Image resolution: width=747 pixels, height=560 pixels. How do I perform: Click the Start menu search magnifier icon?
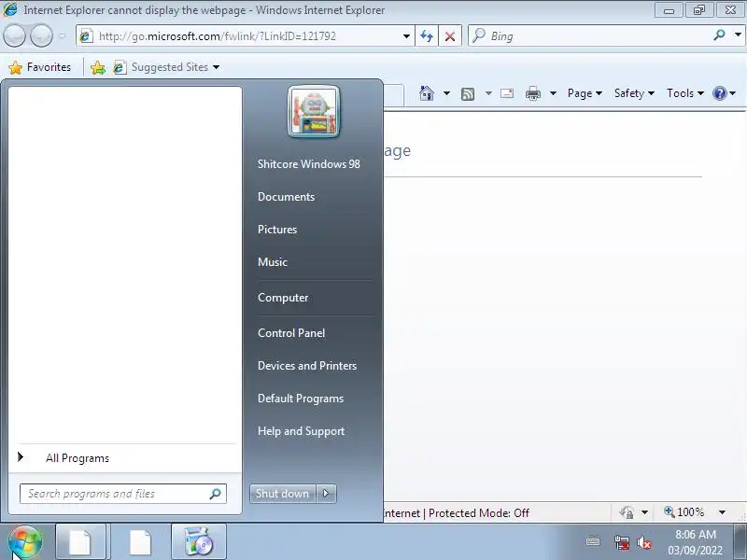pyautogui.click(x=216, y=494)
